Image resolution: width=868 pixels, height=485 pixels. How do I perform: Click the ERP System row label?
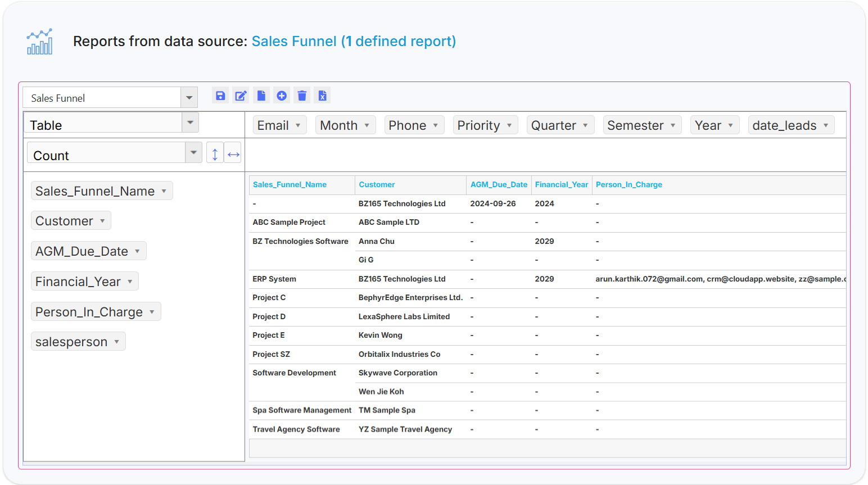(x=274, y=279)
